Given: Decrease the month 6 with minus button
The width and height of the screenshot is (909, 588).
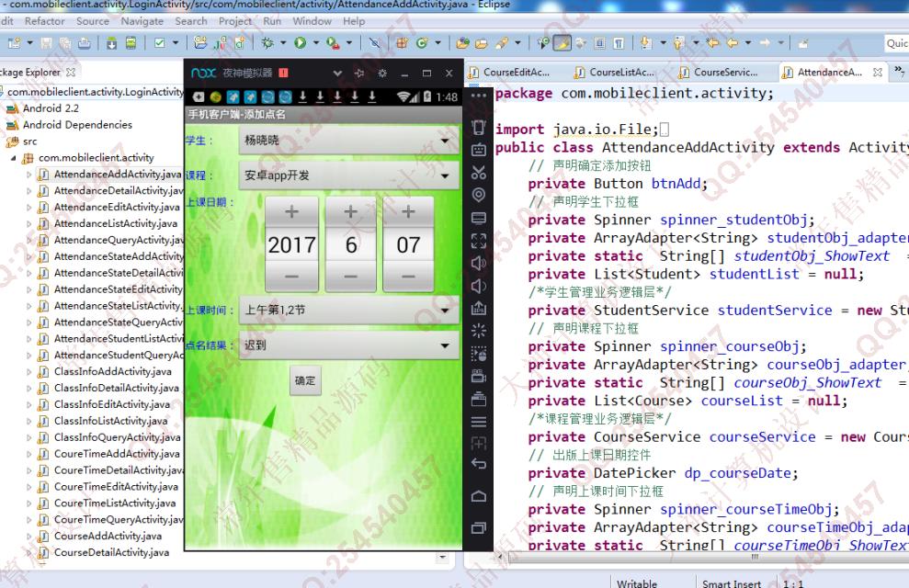Looking at the screenshot, I should pos(351,277).
